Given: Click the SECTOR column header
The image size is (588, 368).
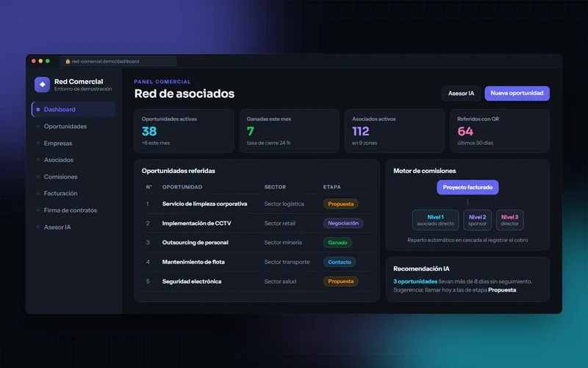Looking at the screenshot, I should [275, 187].
